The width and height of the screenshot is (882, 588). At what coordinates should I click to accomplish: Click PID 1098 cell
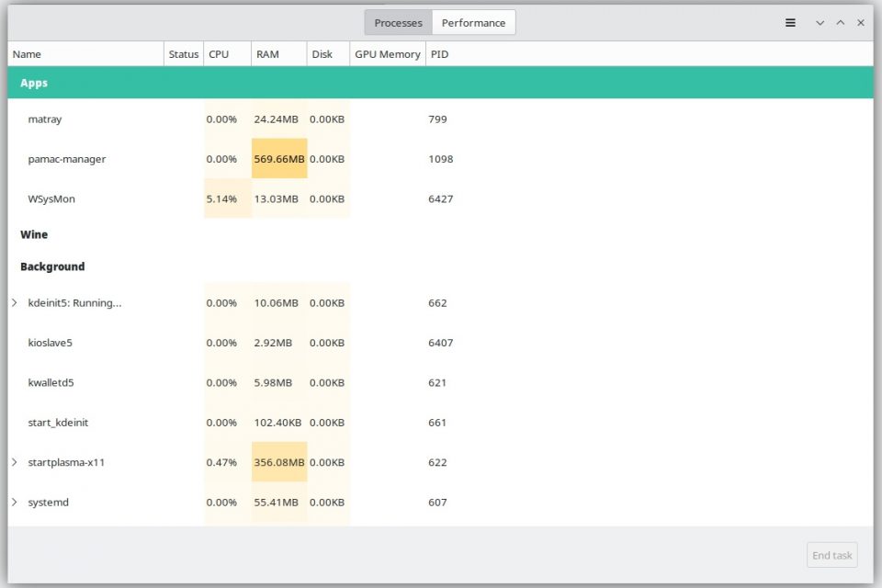(x=440, y=159)
